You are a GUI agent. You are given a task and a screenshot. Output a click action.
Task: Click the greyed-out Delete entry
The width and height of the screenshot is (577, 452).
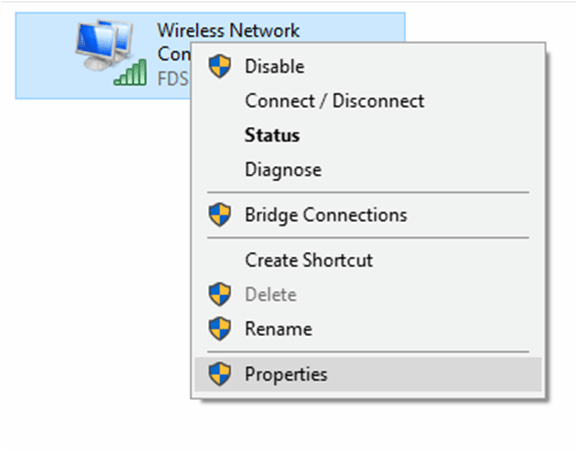(368, 294)
